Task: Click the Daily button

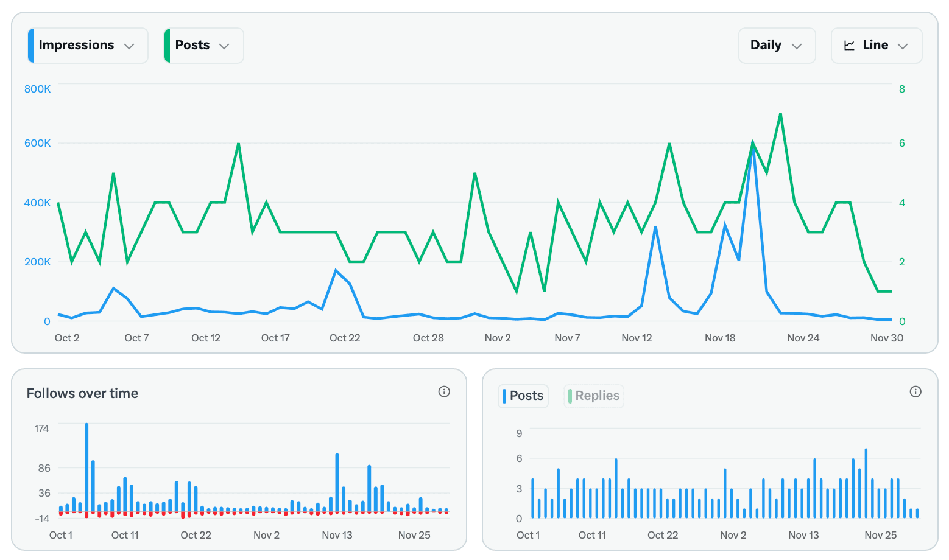Action: (x=777, y=45)
